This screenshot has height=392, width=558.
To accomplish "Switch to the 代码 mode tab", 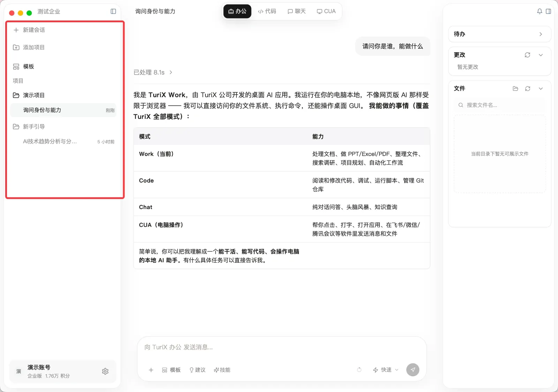I will click(x=267, y=11).
